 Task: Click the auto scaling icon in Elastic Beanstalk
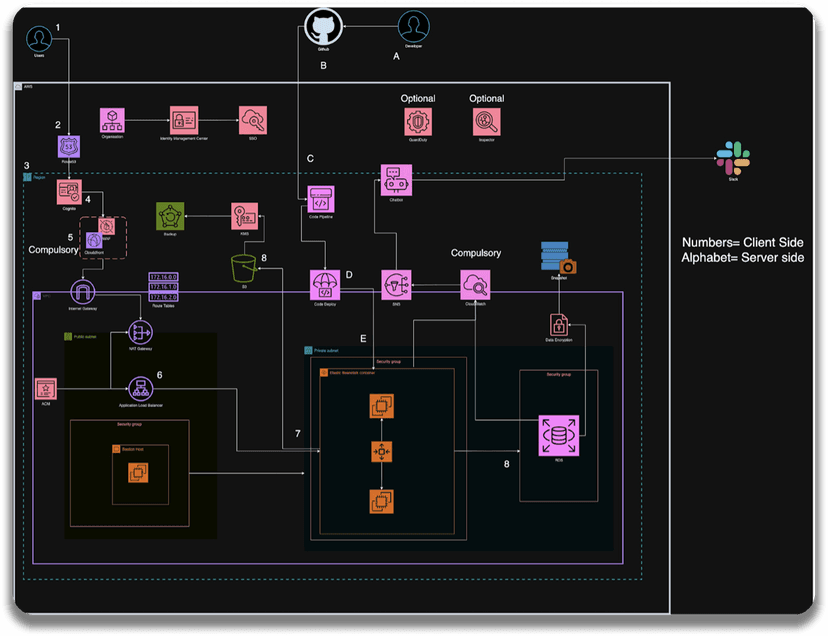point(381,452)
